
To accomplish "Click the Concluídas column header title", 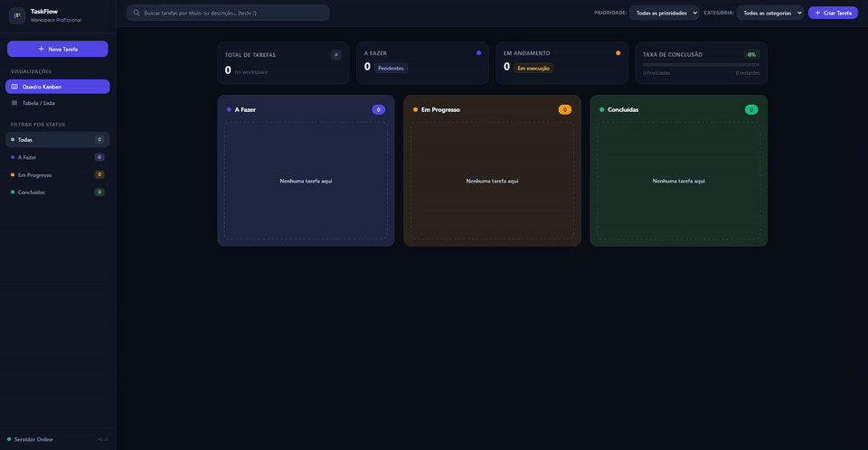I will click(623, 109).
